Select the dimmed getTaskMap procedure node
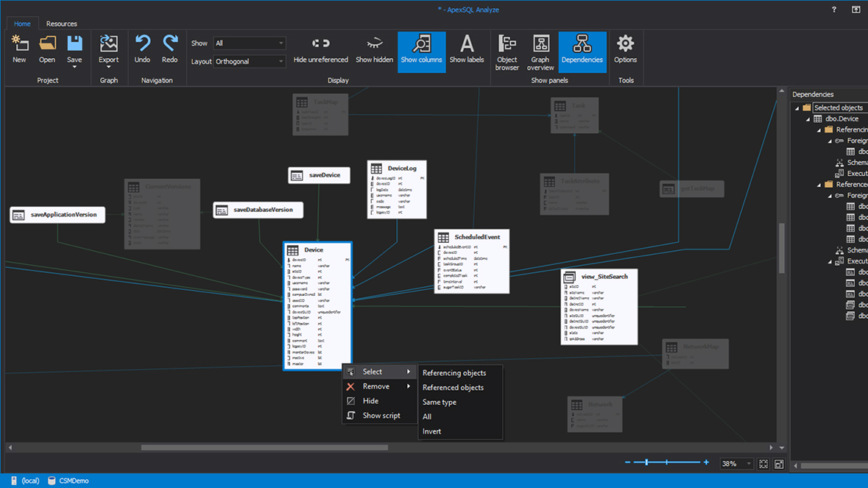This screenshot has height=488, width=868. [x=692, y=188]
